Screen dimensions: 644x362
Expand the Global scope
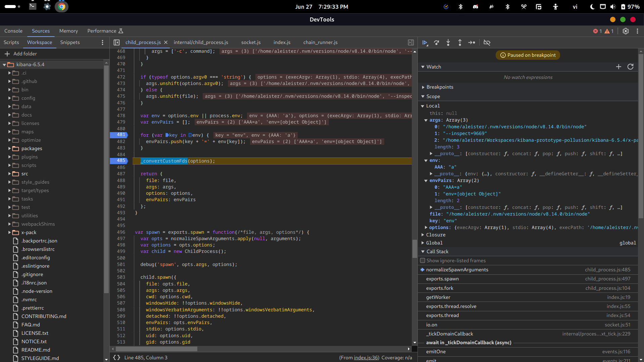[x=423, y=243]
